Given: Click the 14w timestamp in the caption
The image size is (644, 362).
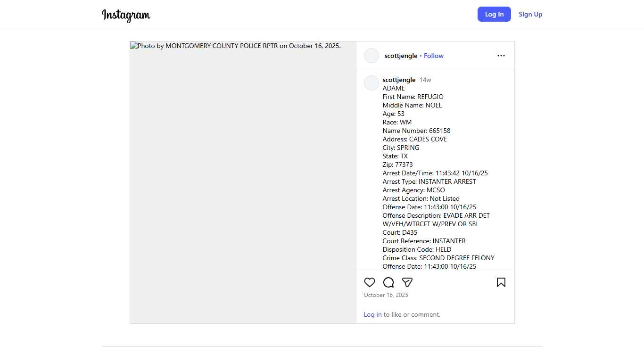Looking at the screenshot, I should [425, 80].
